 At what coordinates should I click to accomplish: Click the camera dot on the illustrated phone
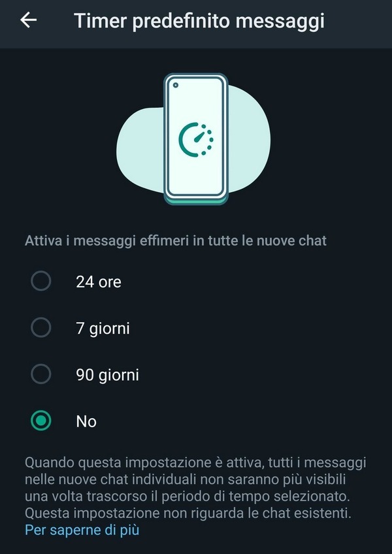[176, 86]
